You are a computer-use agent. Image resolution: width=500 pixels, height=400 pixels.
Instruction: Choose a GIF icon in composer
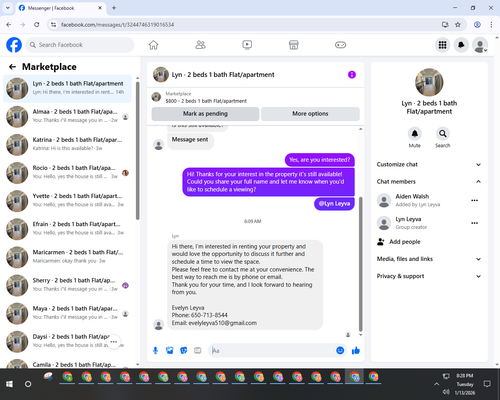198,350
